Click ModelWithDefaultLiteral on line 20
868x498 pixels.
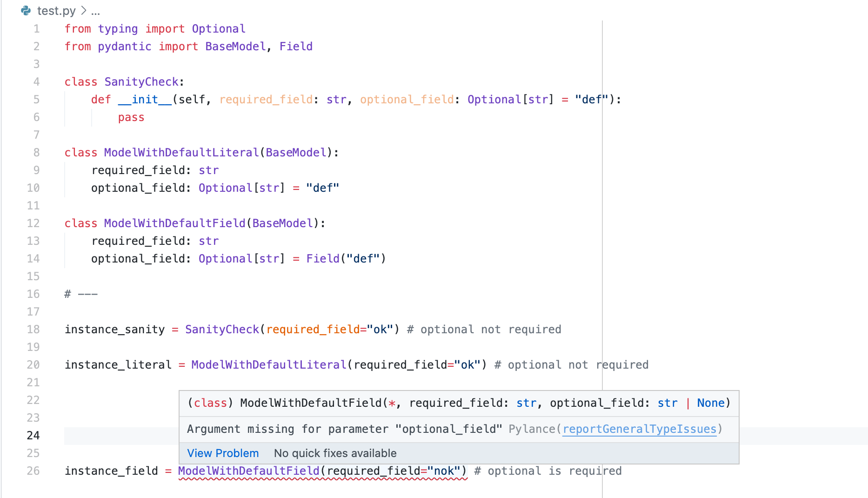point(268,364)
